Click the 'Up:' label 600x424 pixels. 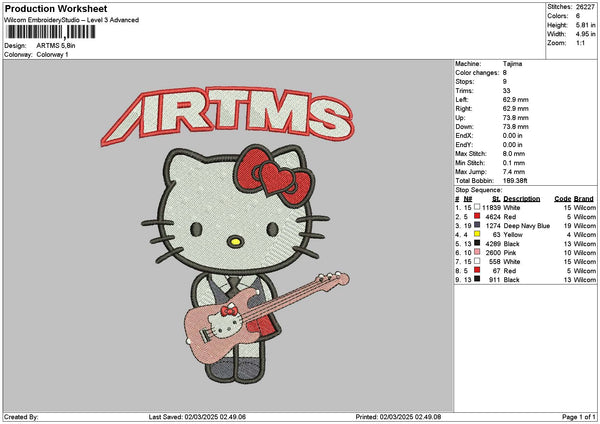(460, 118)
